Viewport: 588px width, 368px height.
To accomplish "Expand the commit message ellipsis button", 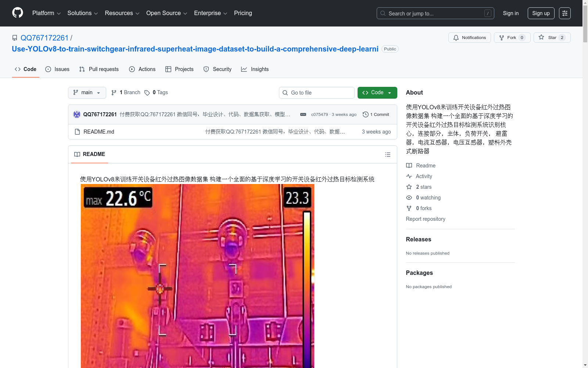I will [x=303, y=114].
